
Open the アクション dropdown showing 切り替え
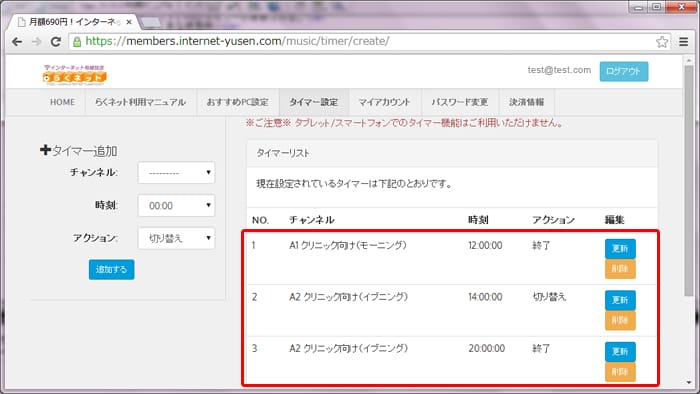176,238
